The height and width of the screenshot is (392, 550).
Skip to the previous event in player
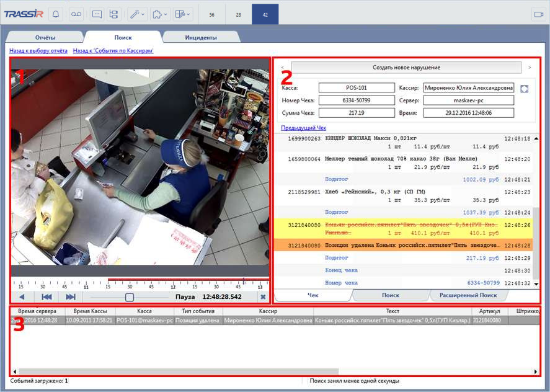(47, 297)
